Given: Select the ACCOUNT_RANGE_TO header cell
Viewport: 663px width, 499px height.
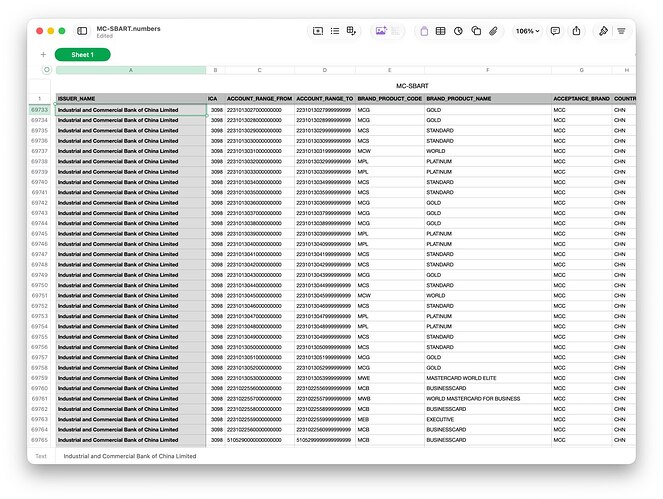Looking at the screenshot, I should 325,99.
